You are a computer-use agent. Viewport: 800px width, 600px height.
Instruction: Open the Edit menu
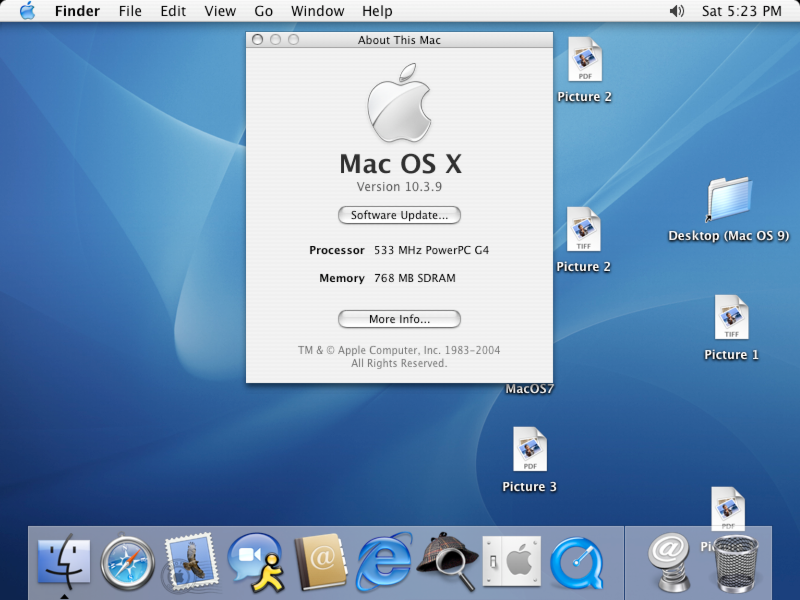pyautogui.click(x=173, y=11)
